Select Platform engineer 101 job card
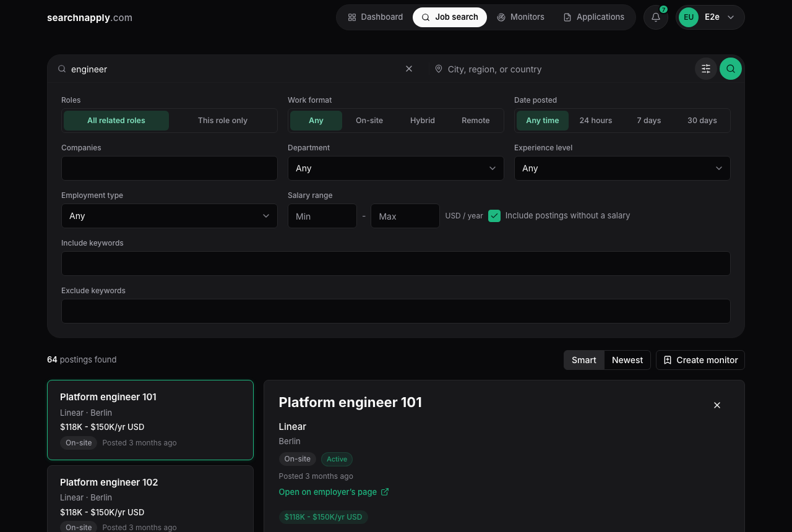 150,420
